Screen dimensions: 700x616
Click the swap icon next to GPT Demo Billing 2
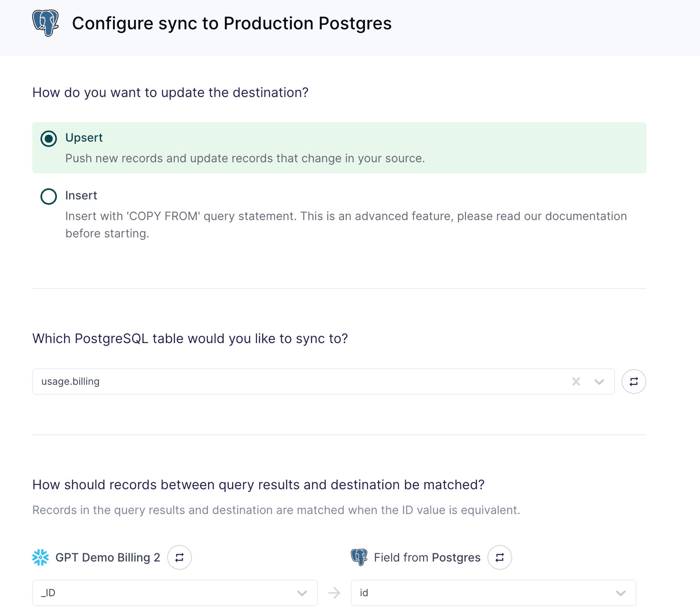point(179,557)
